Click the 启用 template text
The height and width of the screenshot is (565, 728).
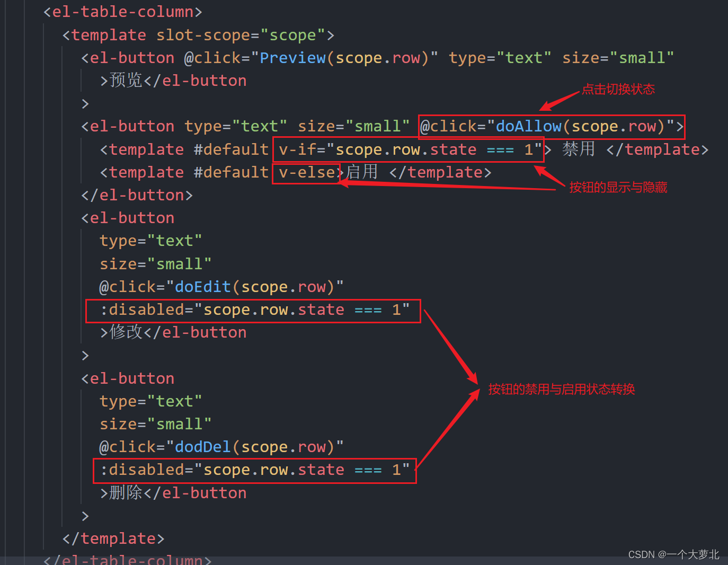(362, 172)
